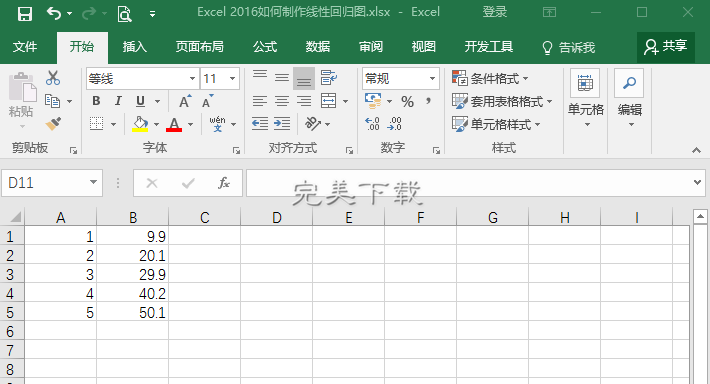This screenshot has width=710, height=384.
Task: Open the Name Box dropdown arrow
Action: (x=93, y=182)
